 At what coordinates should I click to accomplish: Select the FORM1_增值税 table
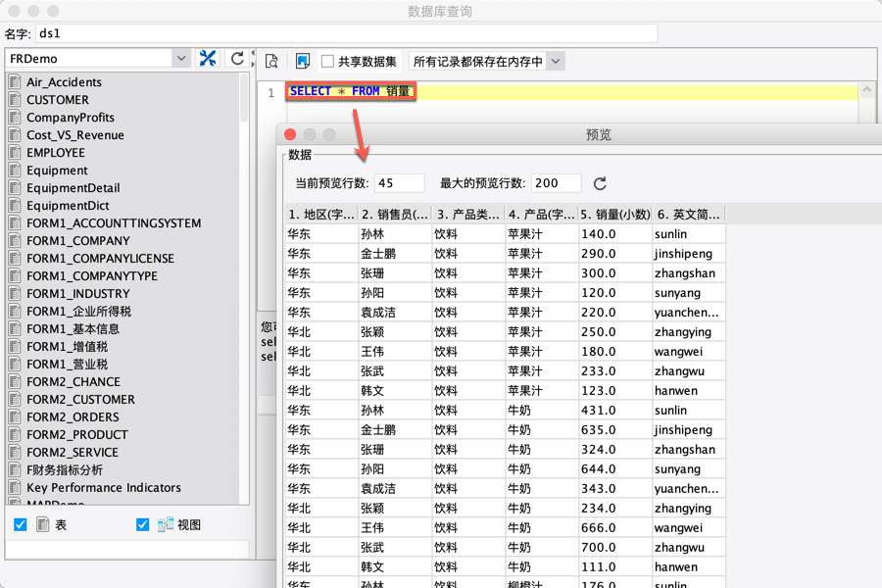point(67,347)
